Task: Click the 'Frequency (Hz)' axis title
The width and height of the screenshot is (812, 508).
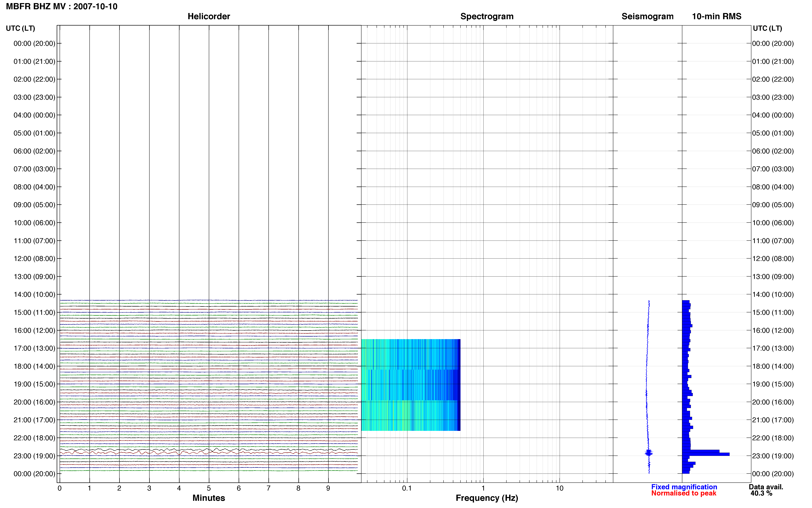Action: [487, 498]
